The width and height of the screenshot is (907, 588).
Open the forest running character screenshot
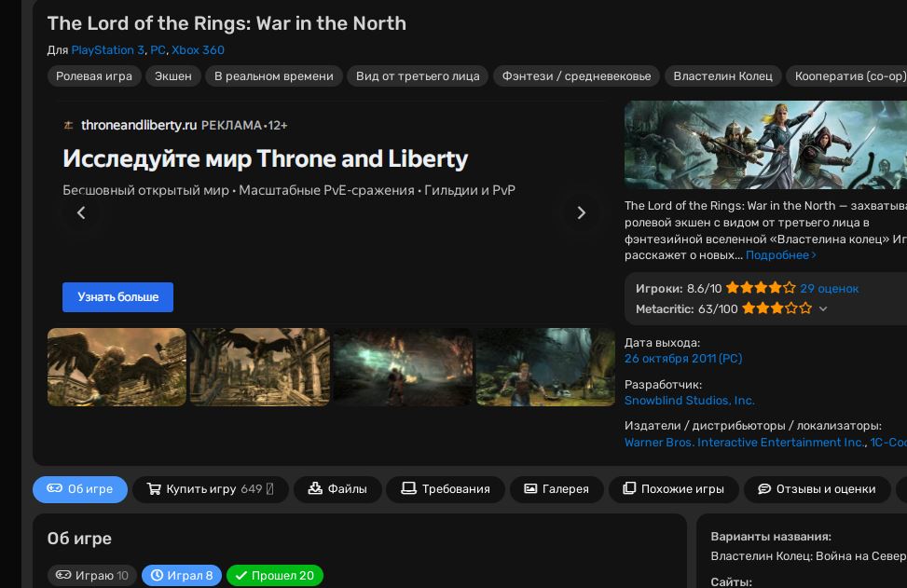pyautogui.click(x=545, y=367)
